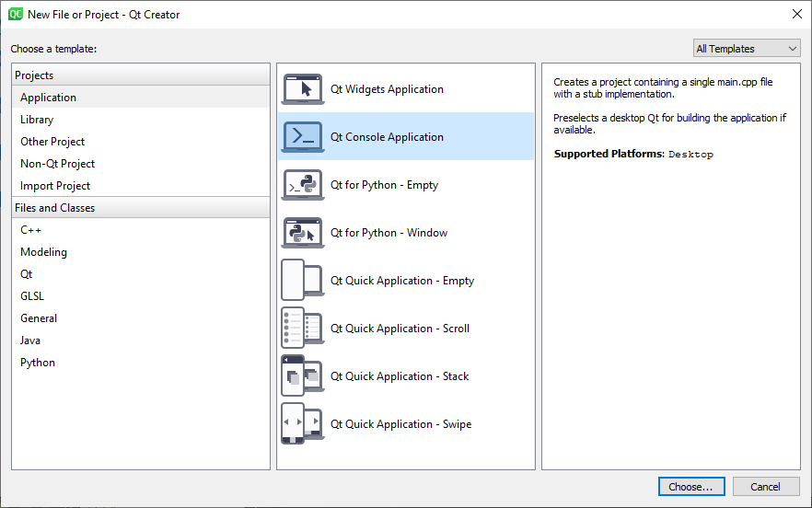Choose the Other Project category
The width and height of the screenshot is (812, 508).
click(52, 142)
